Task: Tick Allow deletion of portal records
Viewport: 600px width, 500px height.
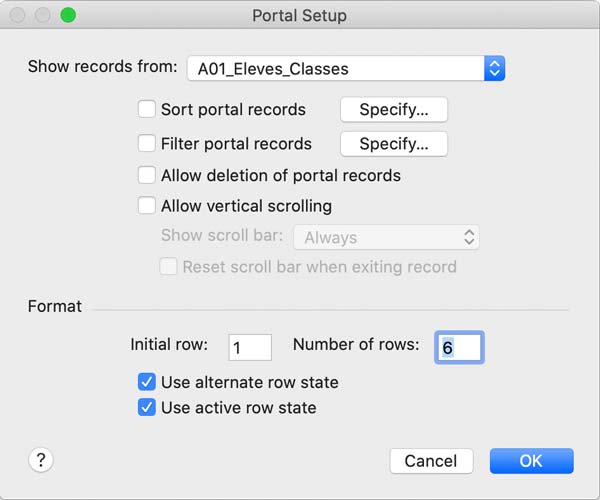Action: (147, 175)
